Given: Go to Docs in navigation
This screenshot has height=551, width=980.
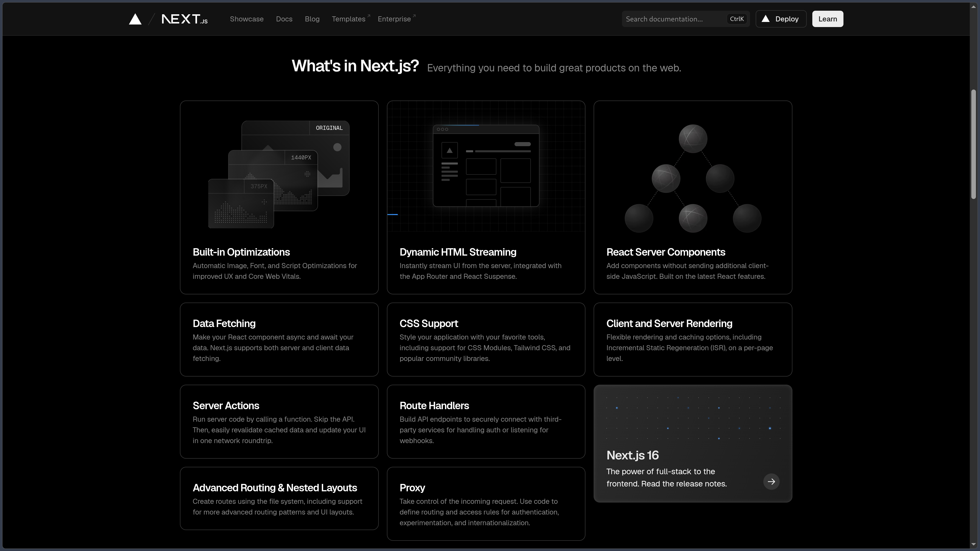Looking at the screenshot, I should [x=284, y=19].
